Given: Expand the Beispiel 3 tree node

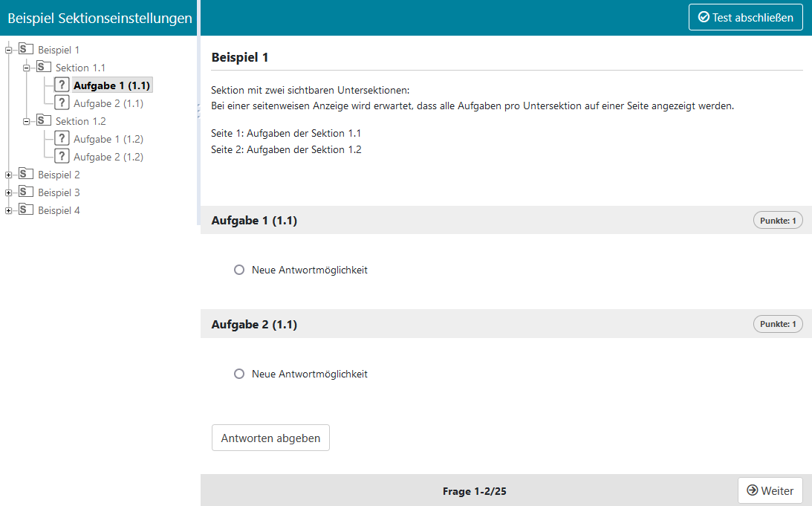Looking at the screenshot, I should tap(9, 192).
